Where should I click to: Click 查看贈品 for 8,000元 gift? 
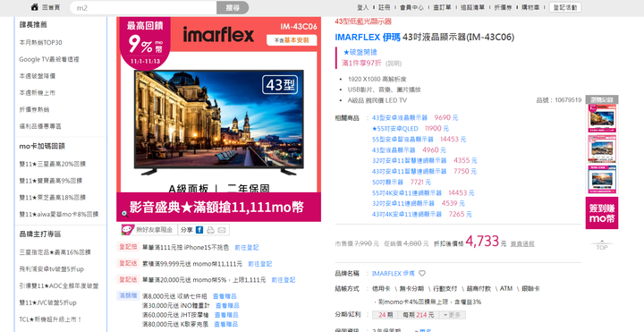pos(225,296)
